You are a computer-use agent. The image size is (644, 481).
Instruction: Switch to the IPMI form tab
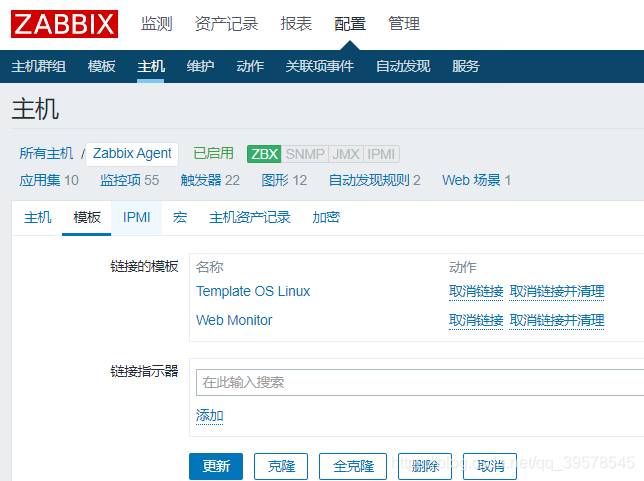(136, 217)
